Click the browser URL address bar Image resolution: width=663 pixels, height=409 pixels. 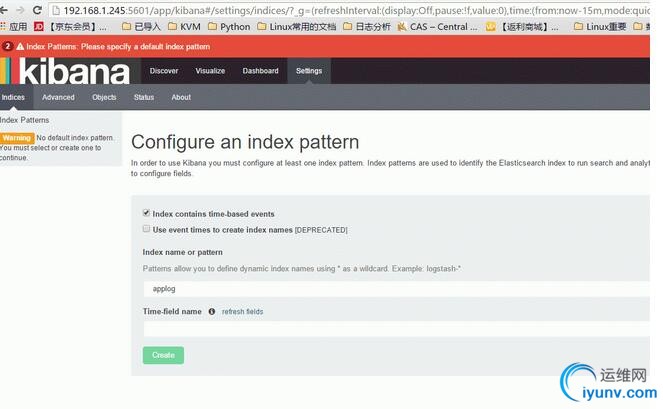click(x=349, y=10)
